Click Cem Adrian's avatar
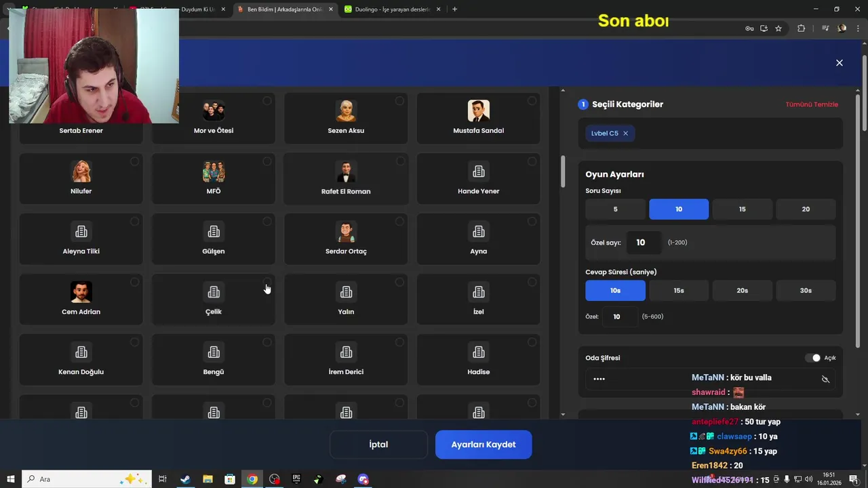The image size is (868, 488). (81, 292)
